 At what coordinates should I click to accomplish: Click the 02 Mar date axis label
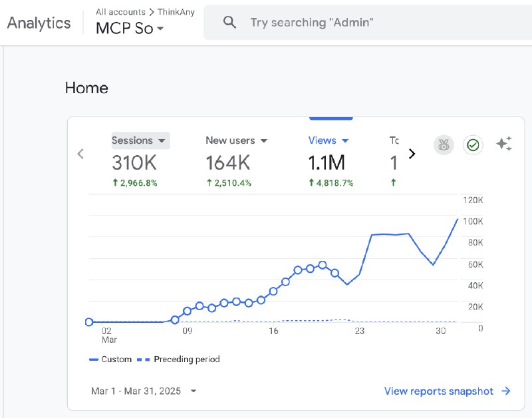point(109,335)
